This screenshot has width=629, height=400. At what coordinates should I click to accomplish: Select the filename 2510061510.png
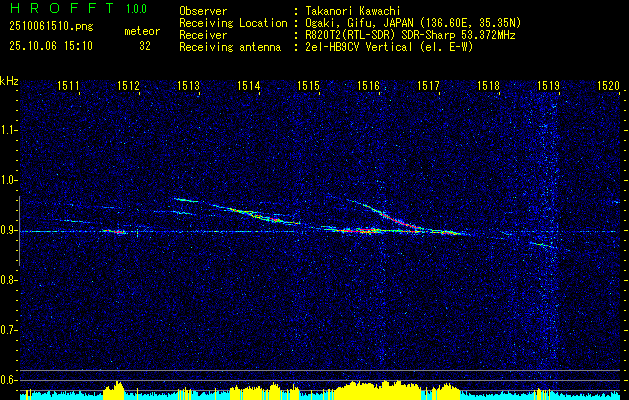pyautogui.click(x=51, y=27)
